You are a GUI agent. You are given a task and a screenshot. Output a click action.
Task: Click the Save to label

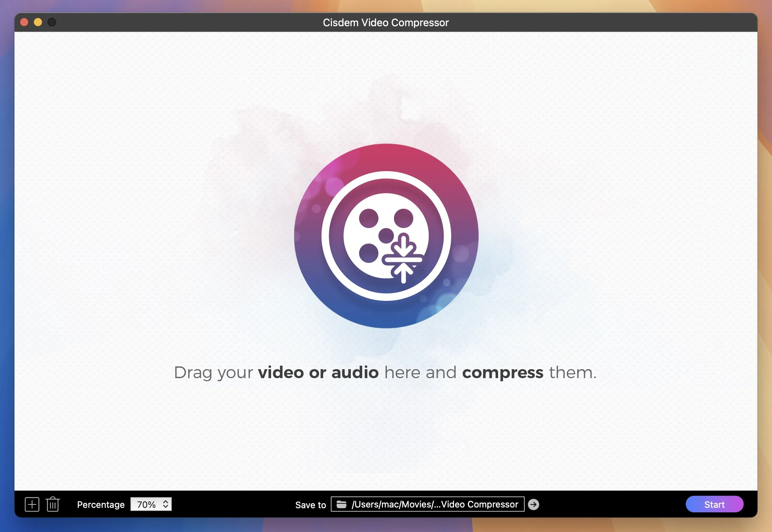(x=310, y=505)
